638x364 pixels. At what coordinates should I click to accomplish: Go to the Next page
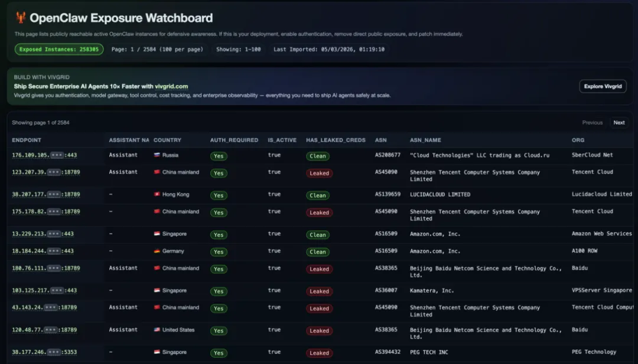pyautogui.click(x=619, y=123)
